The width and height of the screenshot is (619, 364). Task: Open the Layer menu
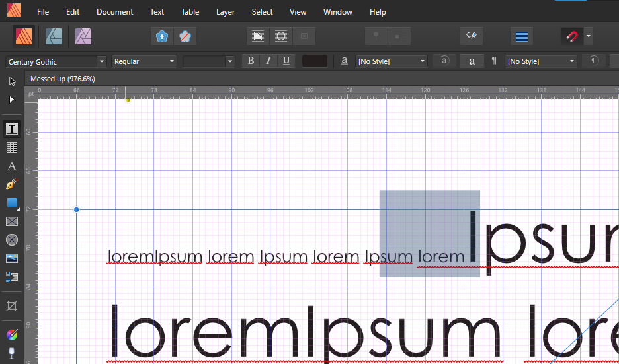point(226,12)
